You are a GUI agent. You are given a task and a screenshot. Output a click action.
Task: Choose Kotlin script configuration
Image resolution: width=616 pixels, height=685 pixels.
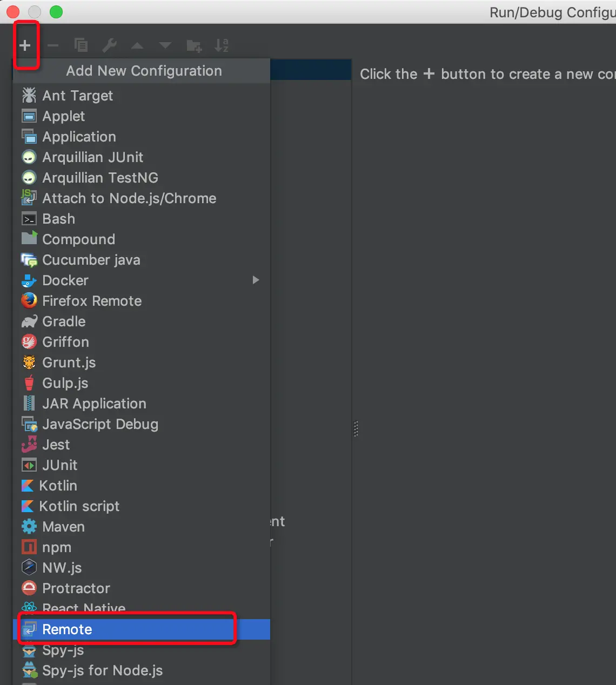pyautogui.click(x=142, y=506)
